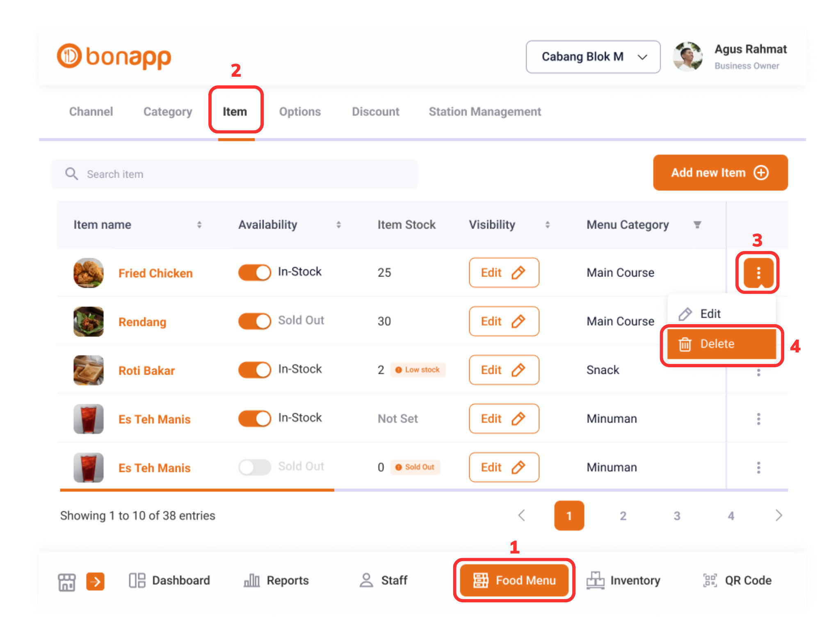Open three-dot menu for Fried Chicken
The width and height of the screenshot is (840, 636).
tap(758, 273)
